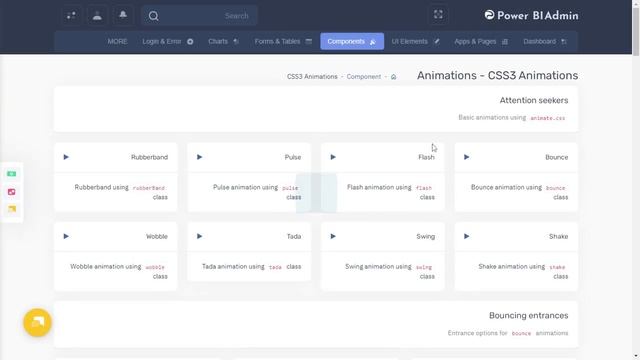
Task: Click the Rubberband card title
Action: pyautogui.click(x=149, y=157)
